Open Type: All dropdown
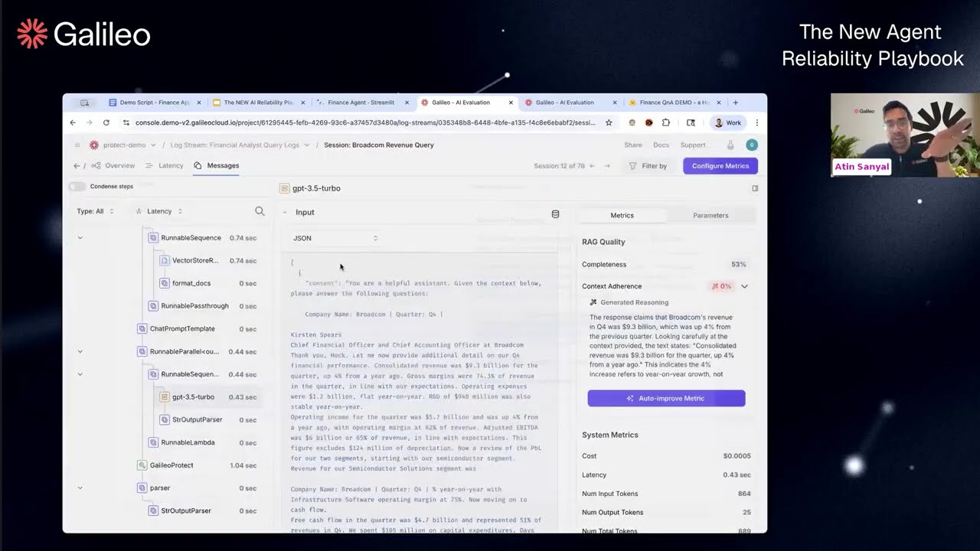The width and height of the screenshot is (980, 551). [96, 211]
